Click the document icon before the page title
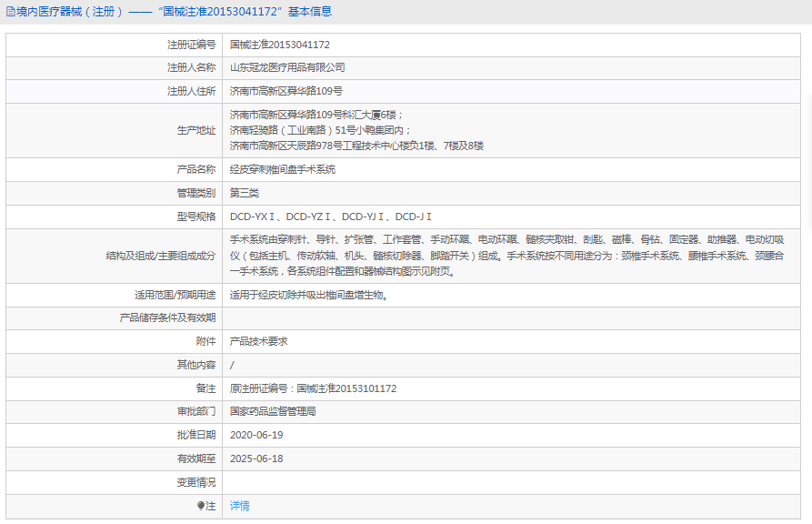 10,11
